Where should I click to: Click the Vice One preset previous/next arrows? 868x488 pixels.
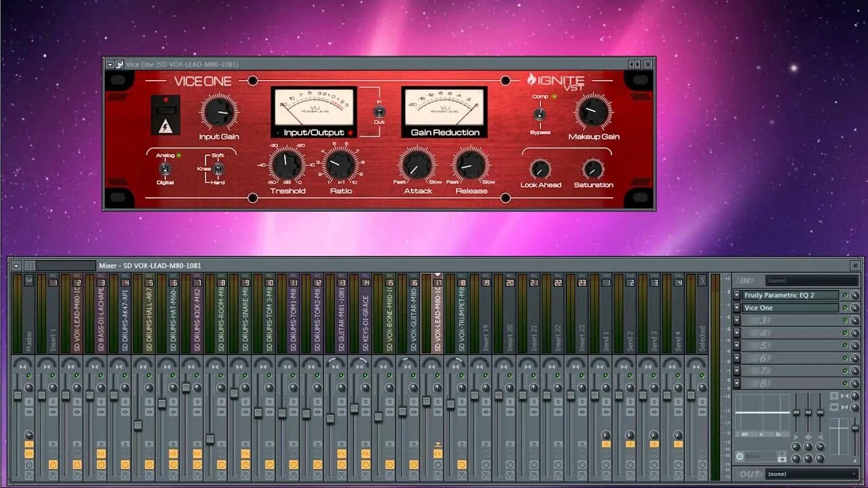pos(635,64)
